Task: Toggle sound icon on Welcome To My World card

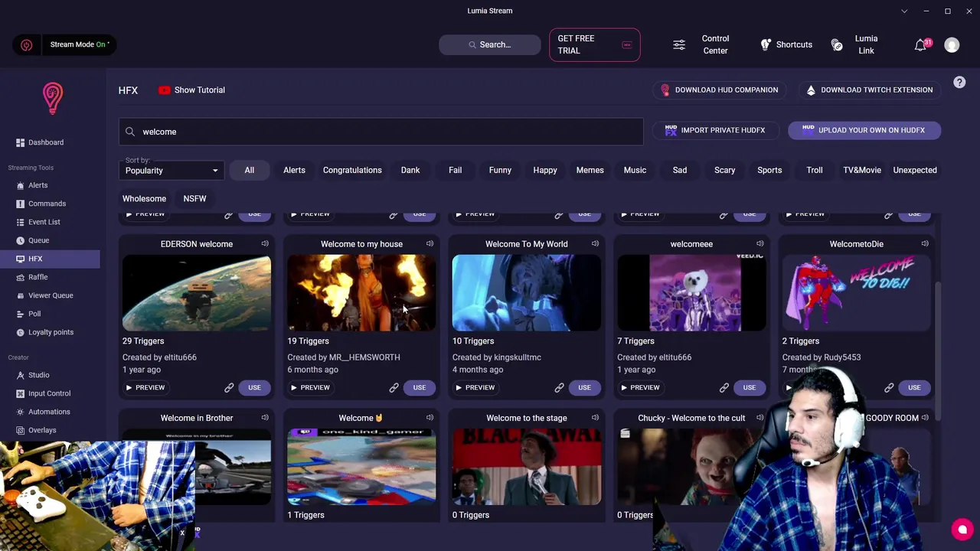Action: pos(595,244)
